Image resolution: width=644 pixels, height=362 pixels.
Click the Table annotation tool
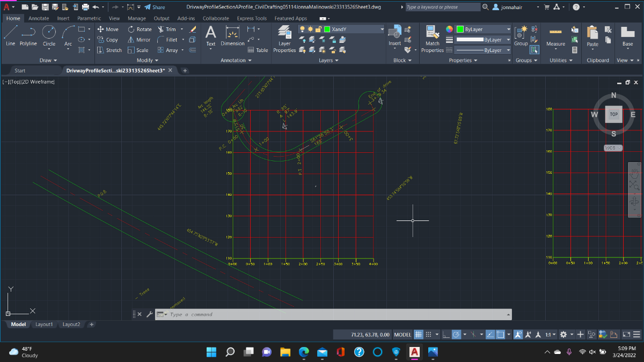(x=258, y=50)
